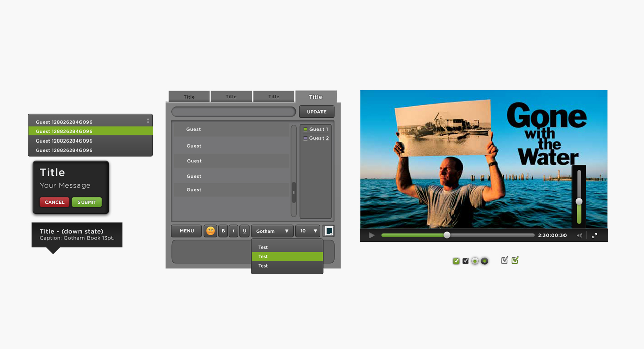Toggle the gray outlined checkbox

[505, 260]
